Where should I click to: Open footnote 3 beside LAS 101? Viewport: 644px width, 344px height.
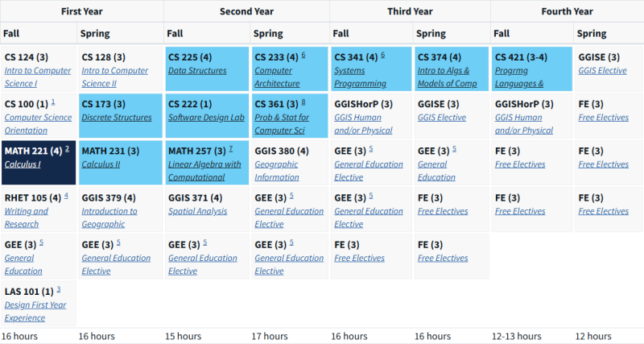tap(58, 289)
